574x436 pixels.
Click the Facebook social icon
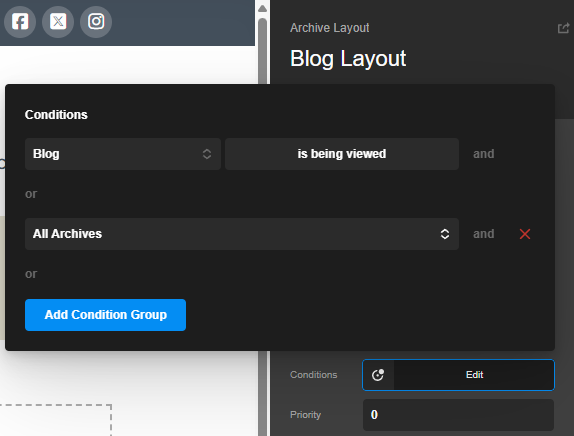(20, 22)
